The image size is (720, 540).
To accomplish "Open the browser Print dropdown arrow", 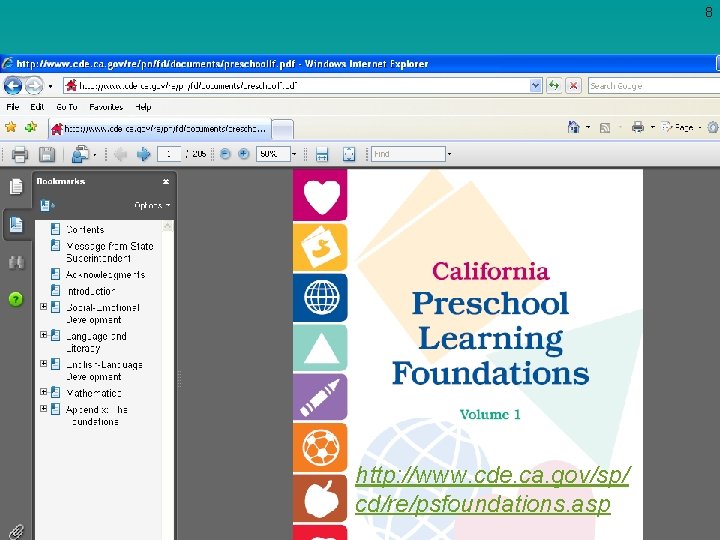I will click(x=652, y=127).
